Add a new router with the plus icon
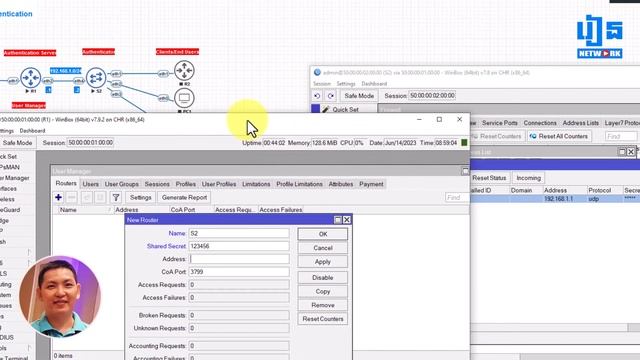Image resolution: width=640 pixels, height=360 pixels. tap(58, 198)
